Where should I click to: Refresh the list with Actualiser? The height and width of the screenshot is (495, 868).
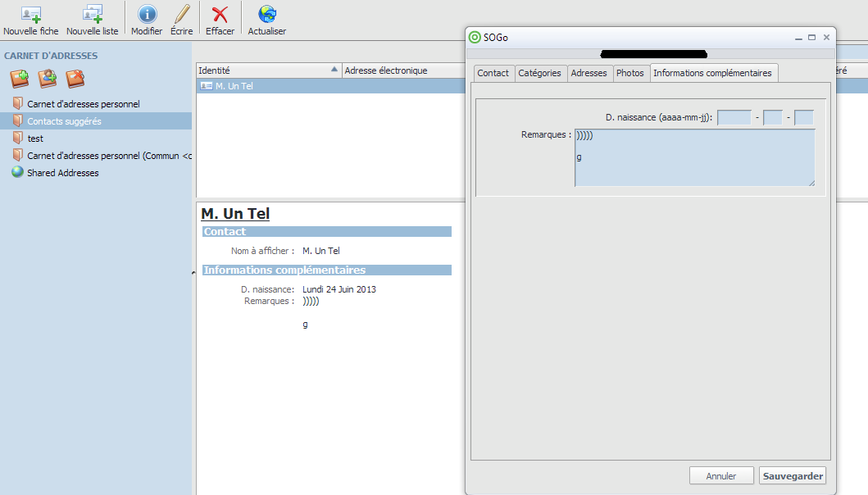coord(267,15)
